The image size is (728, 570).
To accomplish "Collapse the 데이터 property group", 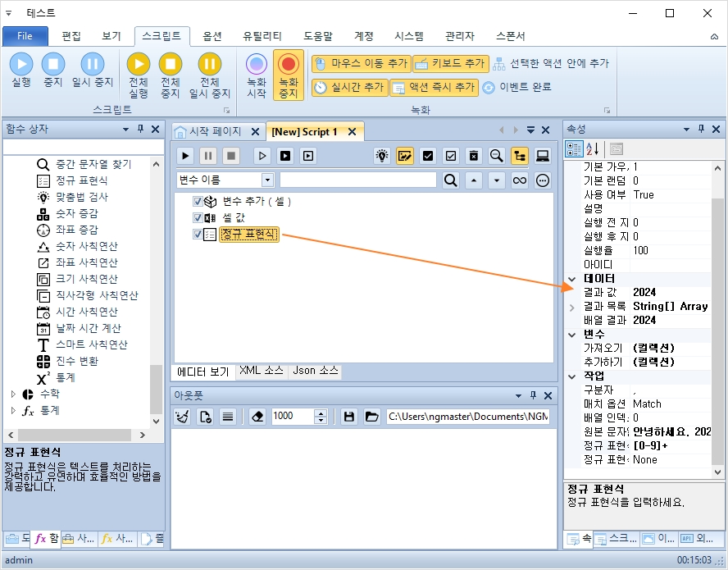I will [572, 279].
